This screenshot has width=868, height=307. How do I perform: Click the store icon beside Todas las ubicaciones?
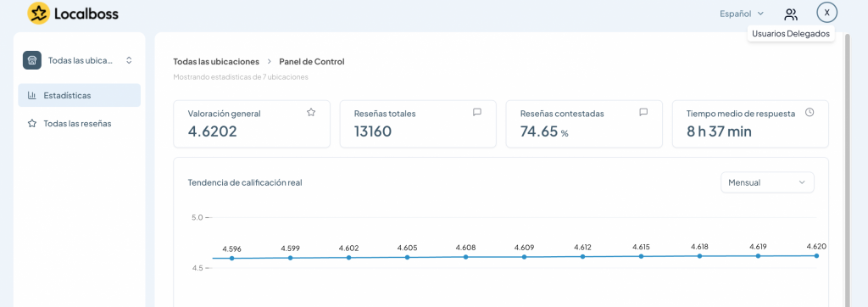[32, 60]
